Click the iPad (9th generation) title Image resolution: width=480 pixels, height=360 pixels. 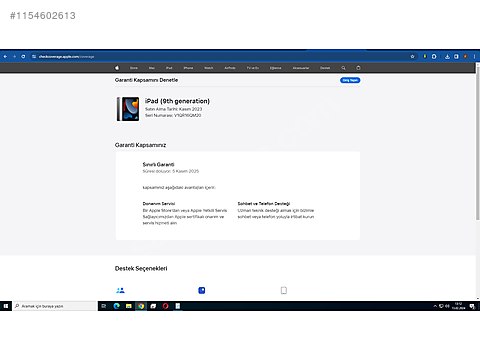[x=177, y=101]
